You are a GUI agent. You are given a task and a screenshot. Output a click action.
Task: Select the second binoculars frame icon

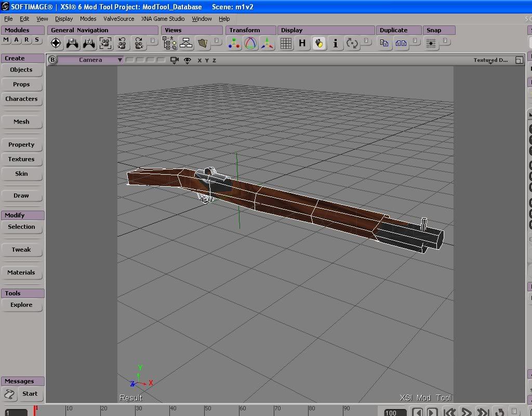89,43
